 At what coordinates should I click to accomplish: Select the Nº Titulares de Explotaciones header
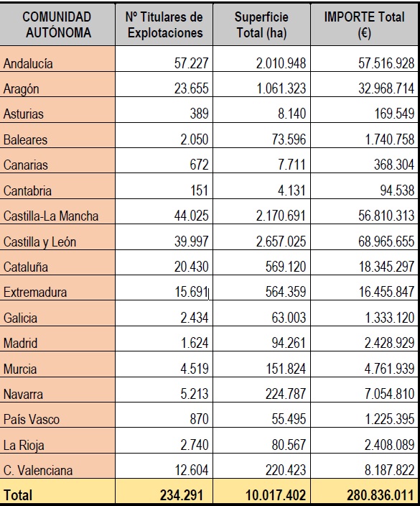point(164,24)
